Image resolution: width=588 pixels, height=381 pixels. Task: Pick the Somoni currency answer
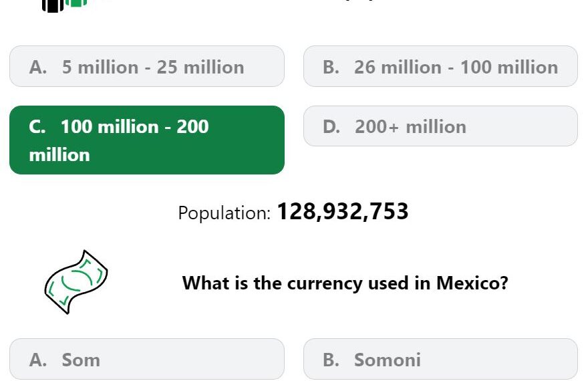pos(440,359)
